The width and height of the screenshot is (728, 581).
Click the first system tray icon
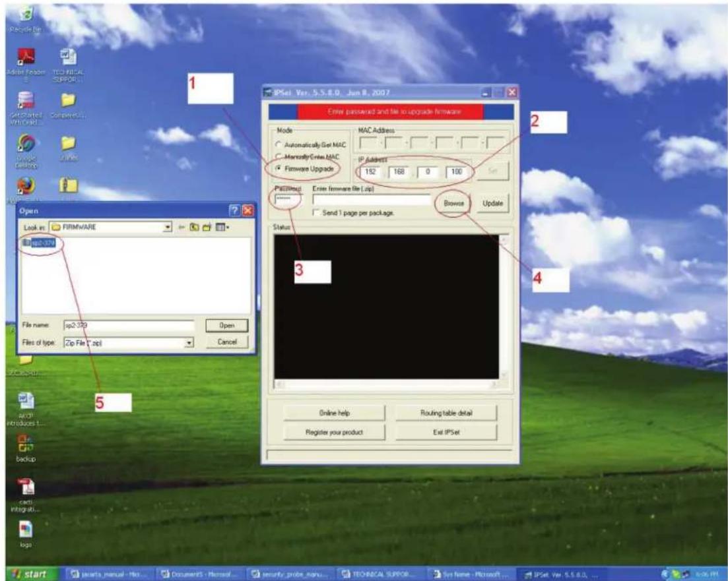pyautogui.click(x=666, y=574)
